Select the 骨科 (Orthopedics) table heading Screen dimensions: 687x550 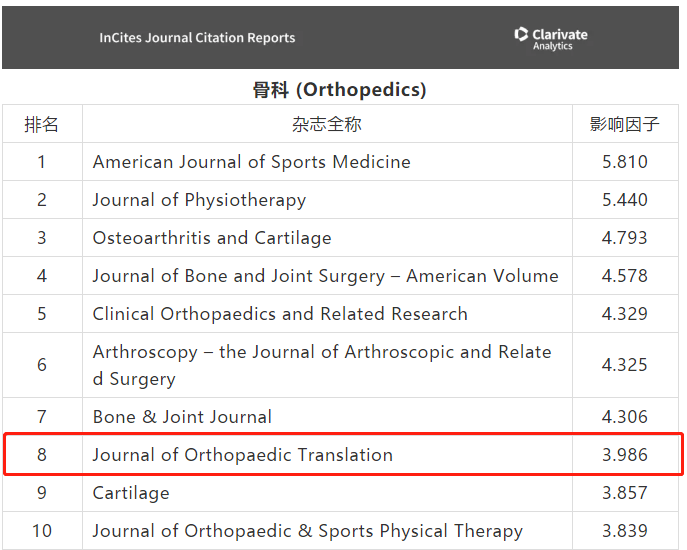pyautogui.click(x=339, y=90)
